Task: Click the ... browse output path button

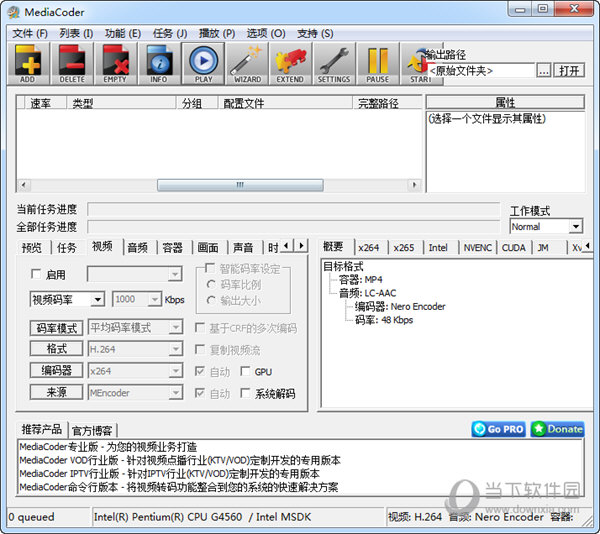Action: pyautogui.click(x=543, y=71)
